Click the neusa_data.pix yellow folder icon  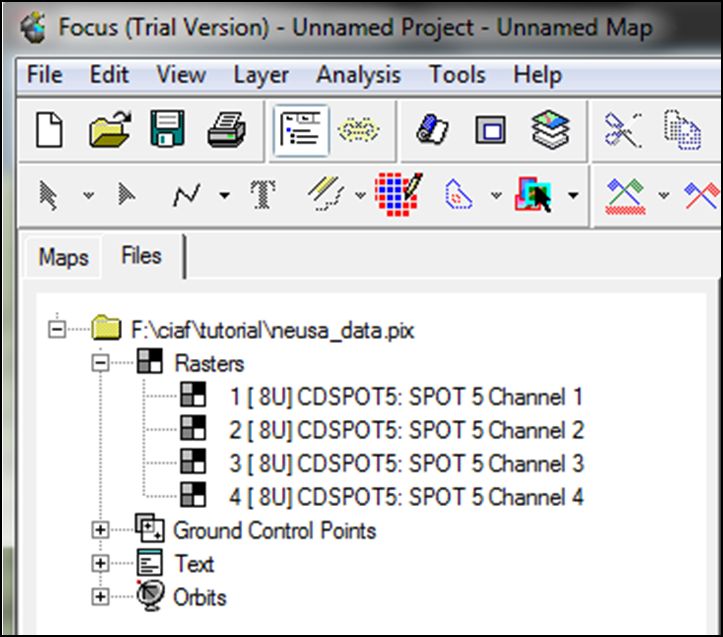(x=107, y=327)
